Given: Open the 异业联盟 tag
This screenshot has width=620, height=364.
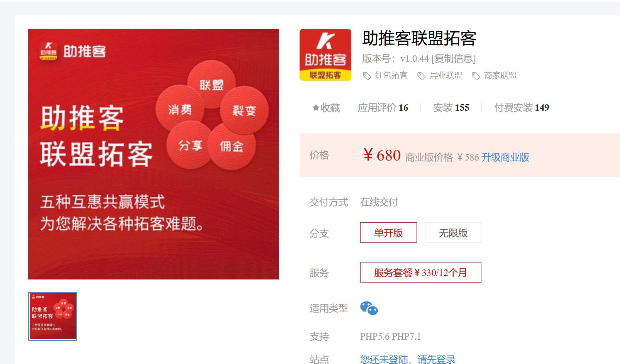Looking at the screenshot, I should pyautogui.click(x=446, y=75).
